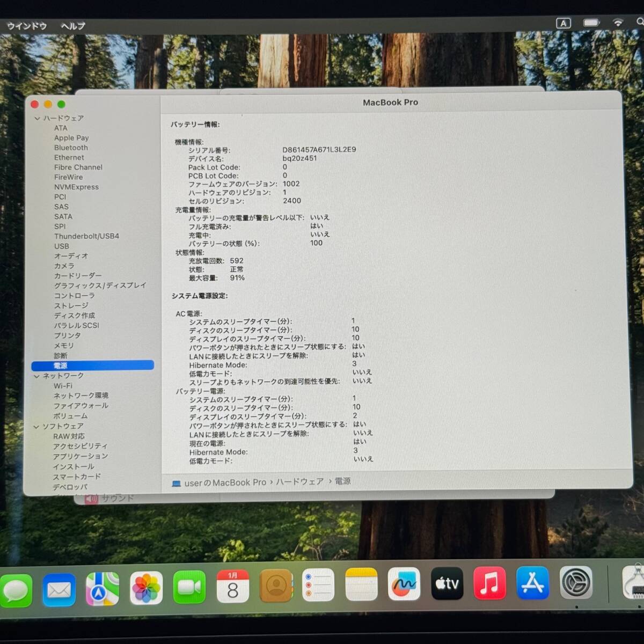Image resolution: width=644 pixels, height=644 pixels.
Task: Open the App Store from the Dock
Action: click(532, 583)
